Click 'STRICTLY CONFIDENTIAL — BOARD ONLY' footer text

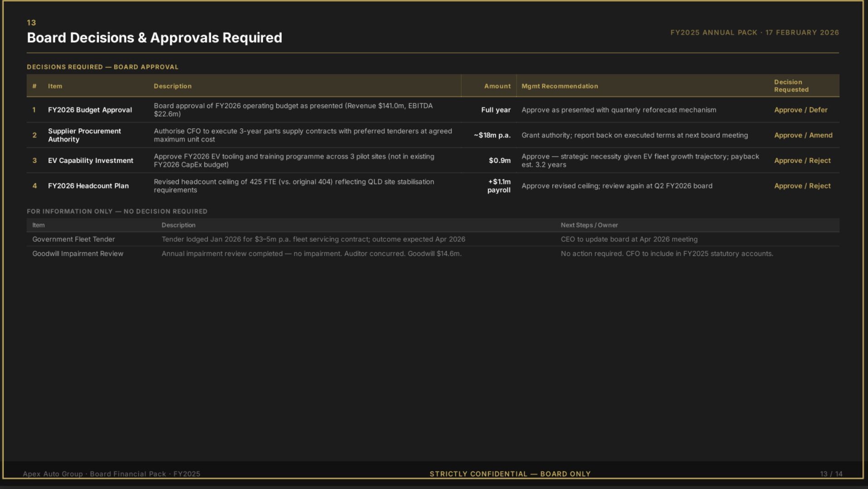(x=510, y=474)
